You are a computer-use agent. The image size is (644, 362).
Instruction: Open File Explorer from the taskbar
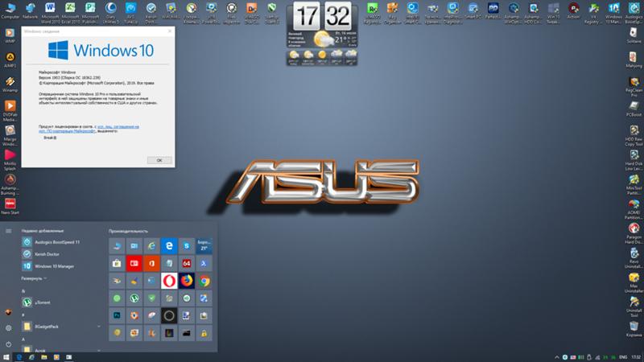click(x=44, y=357)
